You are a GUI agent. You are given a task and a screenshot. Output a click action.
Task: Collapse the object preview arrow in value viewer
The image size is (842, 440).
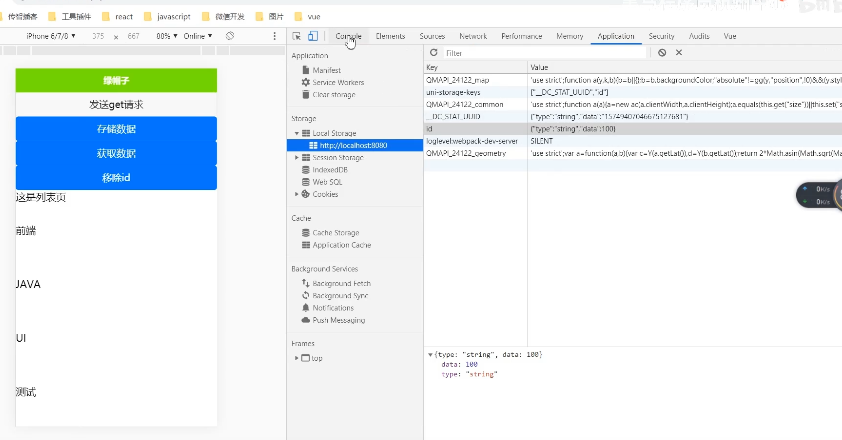pyautogui.click(x=430, y=355)
